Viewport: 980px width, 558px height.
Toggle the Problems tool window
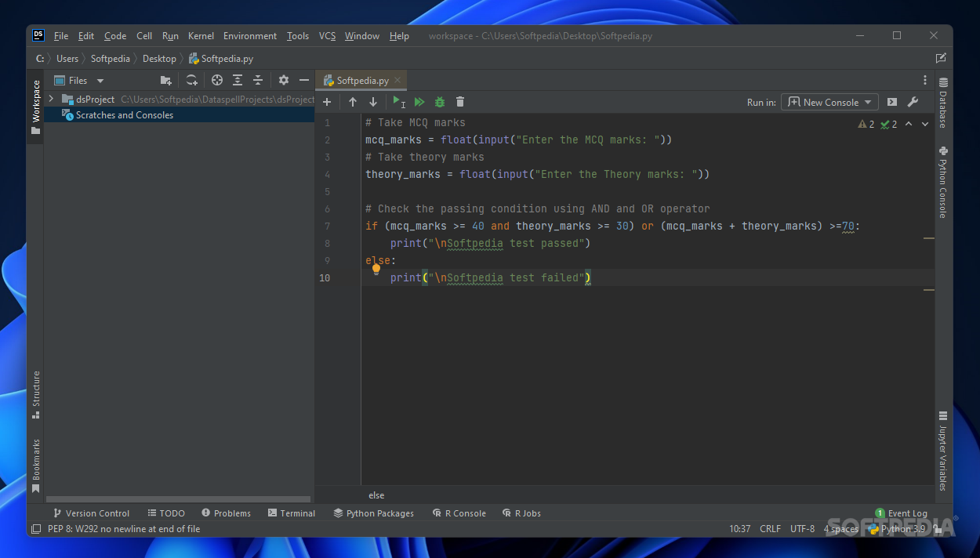coord(226,513)
